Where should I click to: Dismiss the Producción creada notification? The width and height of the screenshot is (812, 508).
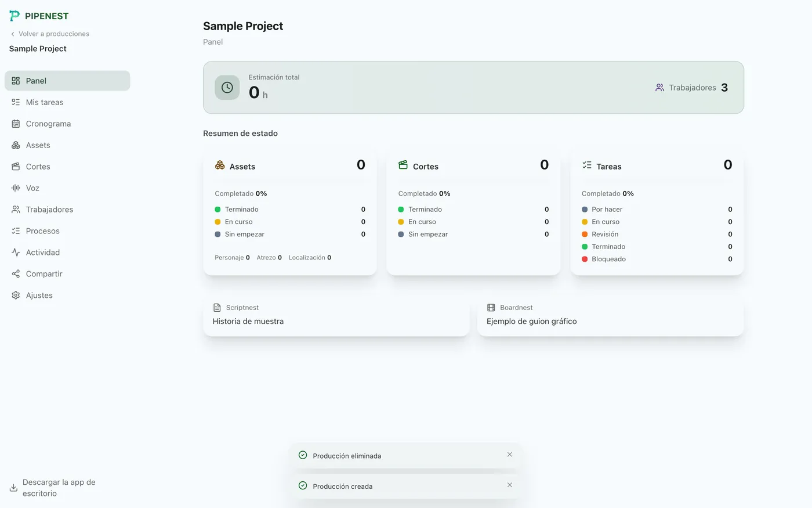(x=510, y=485)
